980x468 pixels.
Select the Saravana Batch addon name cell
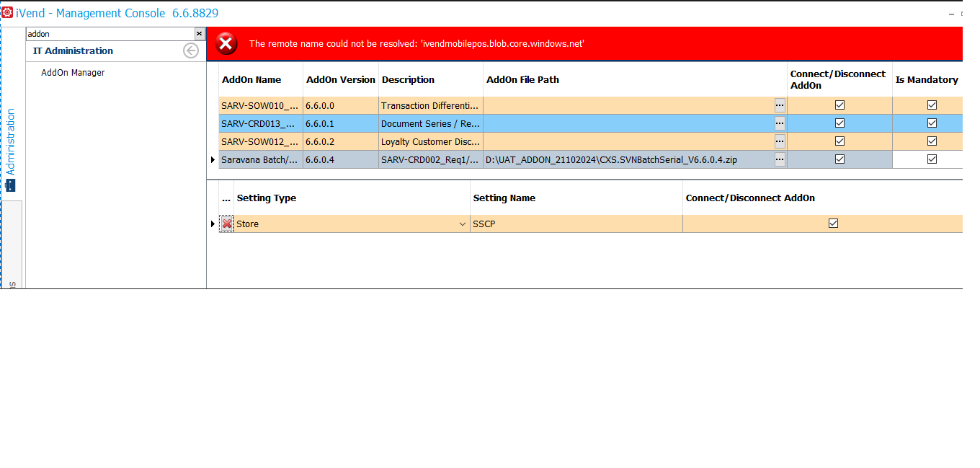point(261,159)
